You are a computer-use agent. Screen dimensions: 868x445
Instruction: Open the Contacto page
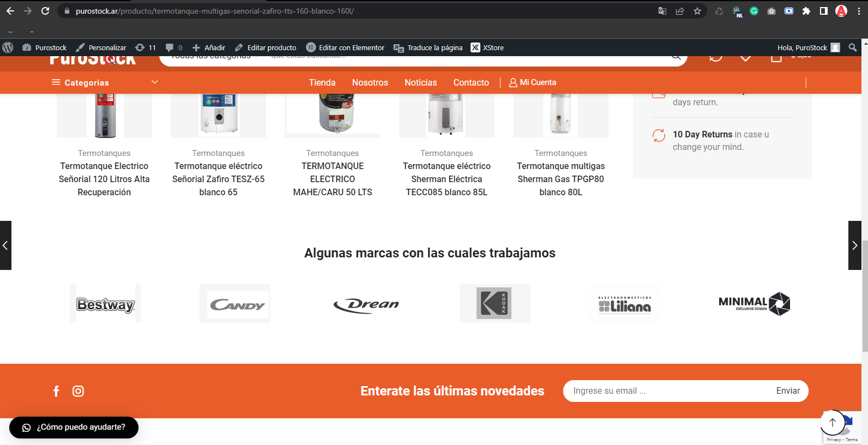(x=471, y=82)
